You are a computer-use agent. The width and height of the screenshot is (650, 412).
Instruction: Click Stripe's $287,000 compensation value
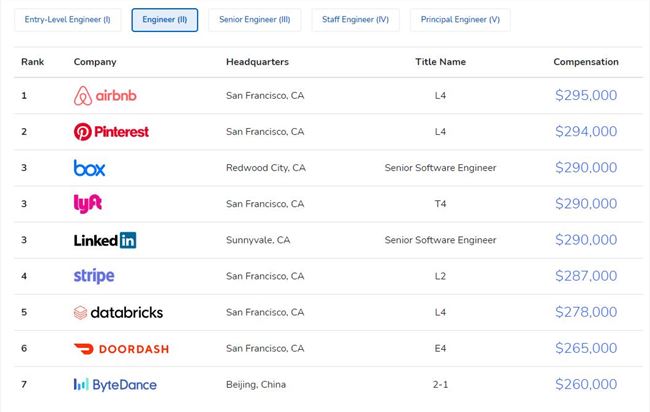click(x=585, y=276)
